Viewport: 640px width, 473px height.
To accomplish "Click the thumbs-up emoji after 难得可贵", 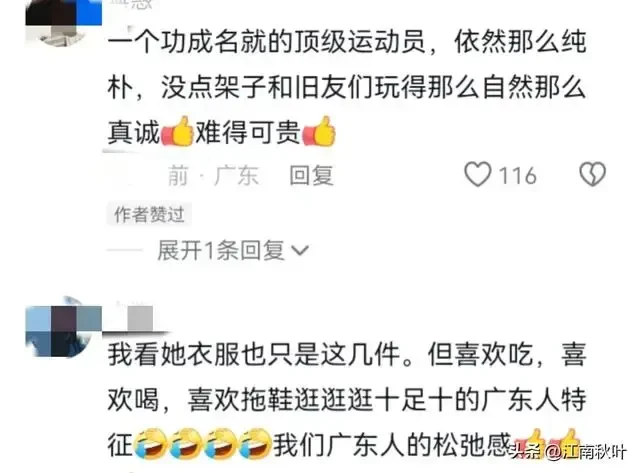I will click(x=319, y=131).
